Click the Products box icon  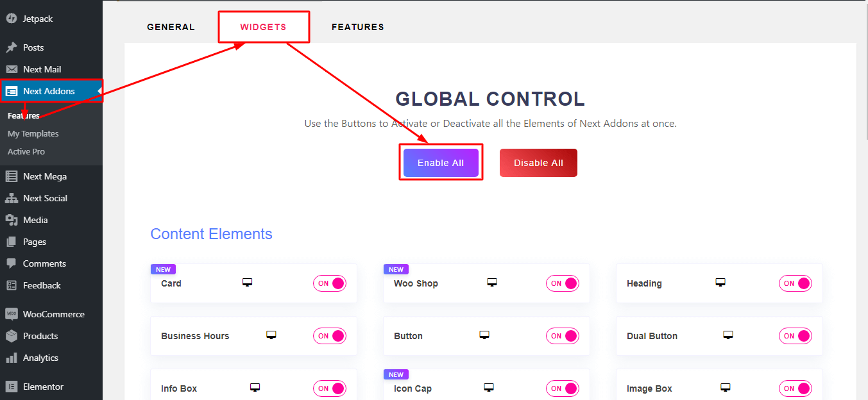tap(12, 336)
